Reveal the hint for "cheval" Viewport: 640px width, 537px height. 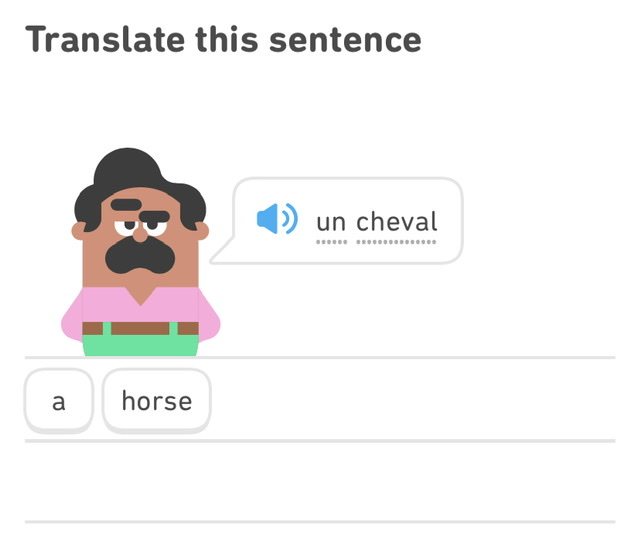coord(396,222)
